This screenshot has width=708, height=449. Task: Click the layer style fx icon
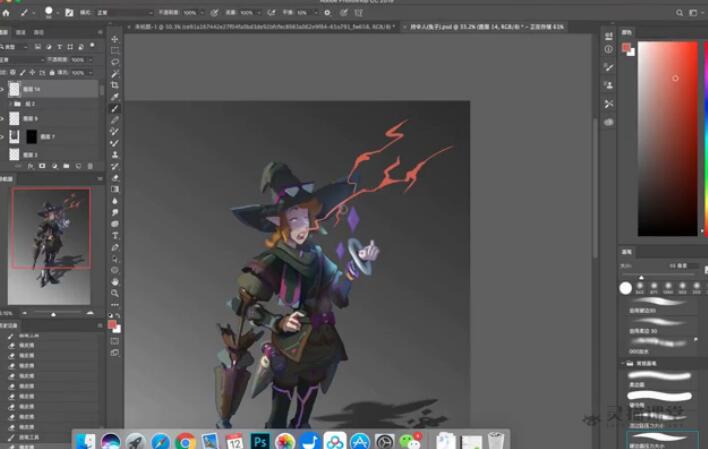[30, 166]
